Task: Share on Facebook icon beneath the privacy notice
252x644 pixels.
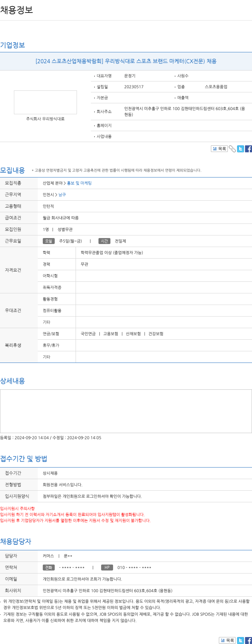Action: coord(248,640)
